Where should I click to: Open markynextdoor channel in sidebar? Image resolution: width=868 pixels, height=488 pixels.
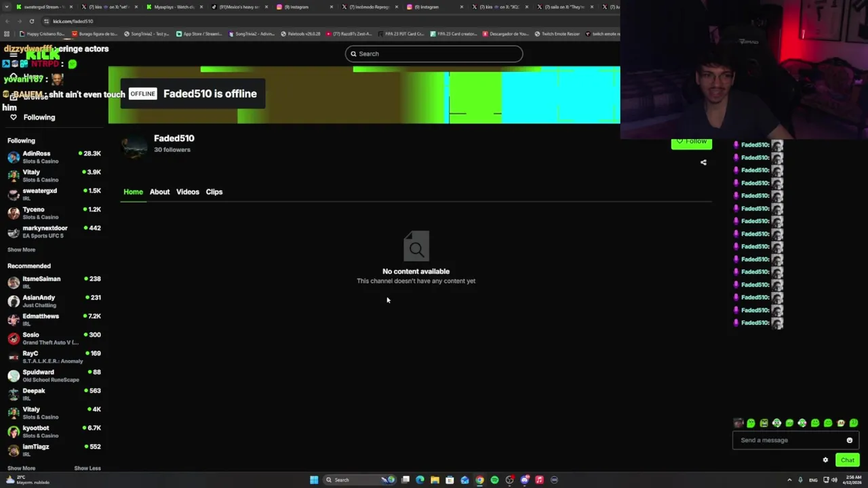click(x=54, y=232)
